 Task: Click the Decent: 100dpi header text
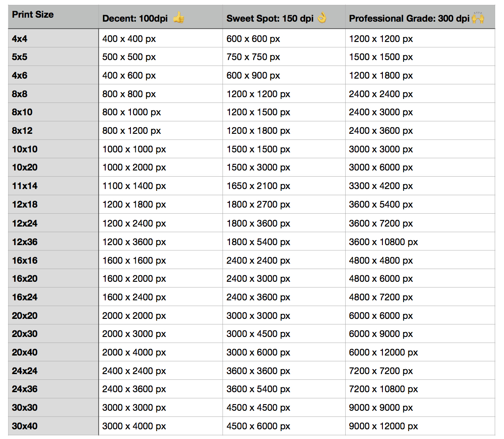(135, 19)
